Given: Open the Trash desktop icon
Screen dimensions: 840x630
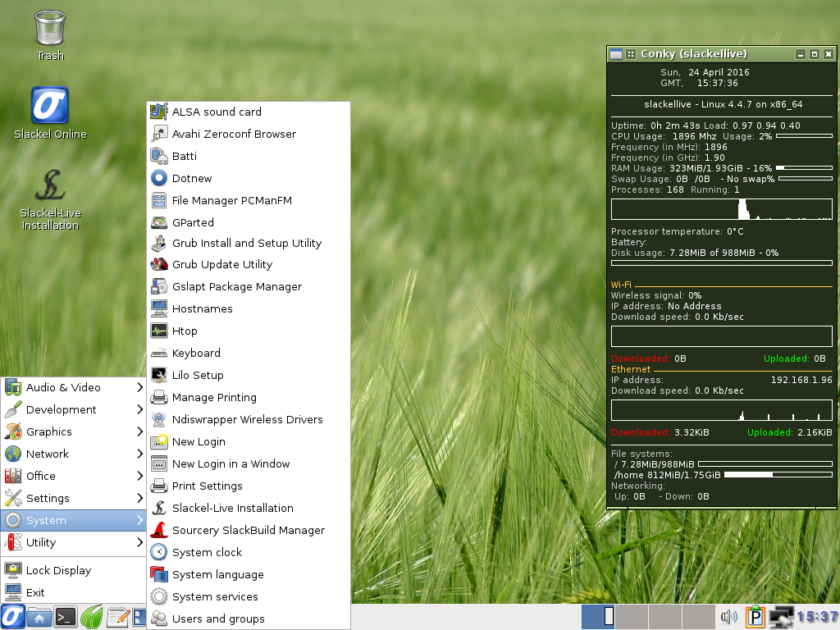Looking at the screenshot, I should point(50,36).
